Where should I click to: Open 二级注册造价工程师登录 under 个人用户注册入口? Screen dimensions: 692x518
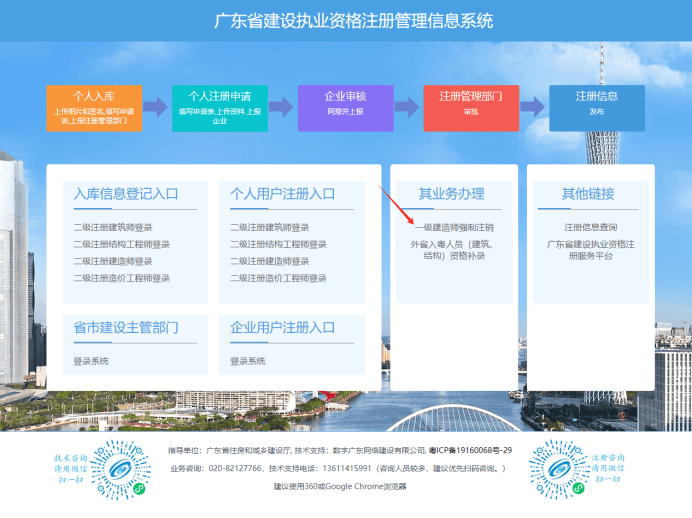278,278
